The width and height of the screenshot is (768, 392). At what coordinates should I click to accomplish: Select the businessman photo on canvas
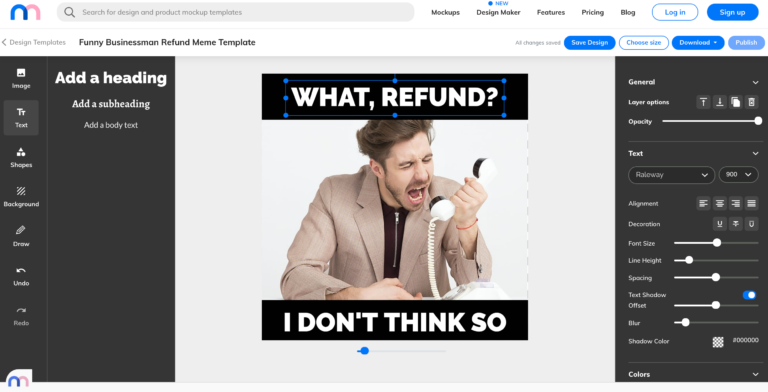395,210
